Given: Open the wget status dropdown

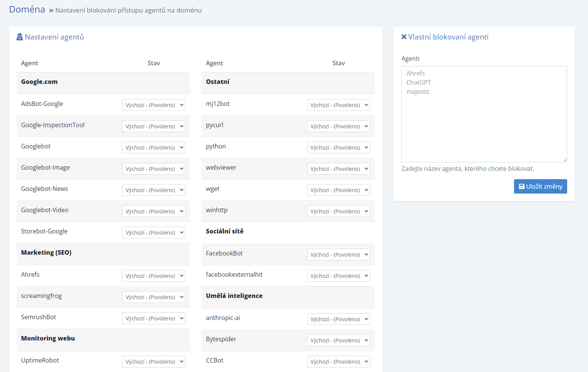Looking at the screenshot, I should click(338, 190).
